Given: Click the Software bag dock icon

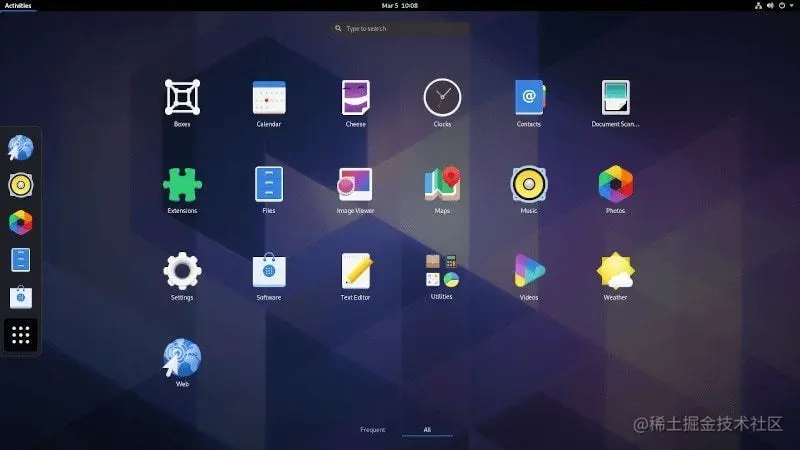Looking at the screenshot, I should pyautogui.click(x=20, y=297).
